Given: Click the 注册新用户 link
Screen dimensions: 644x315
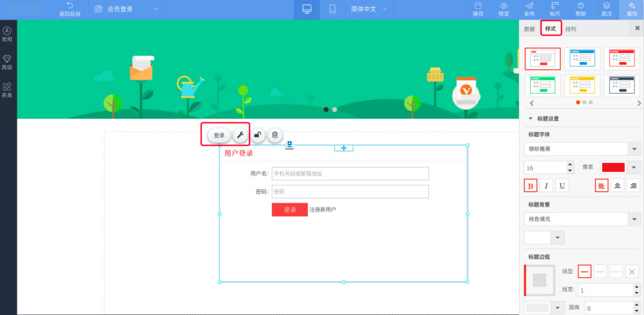Looking at the screenshot, I should [323, 210].
